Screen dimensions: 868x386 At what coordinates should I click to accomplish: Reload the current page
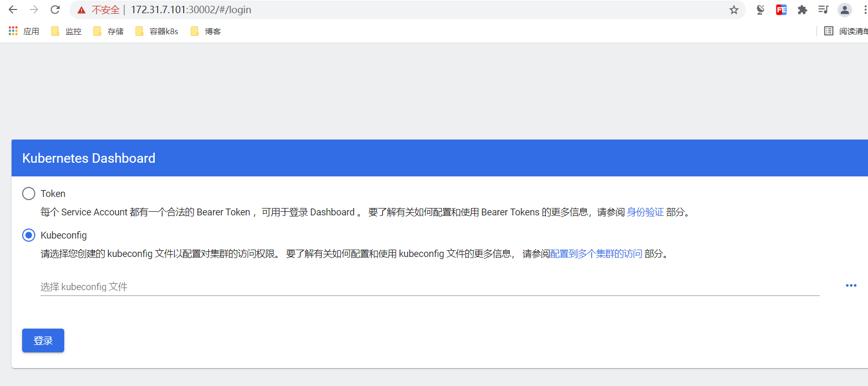click(x=55, y=10)
